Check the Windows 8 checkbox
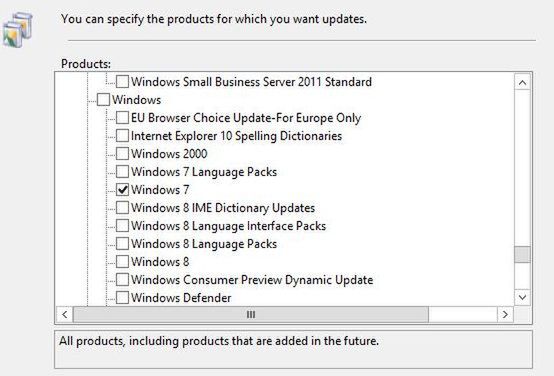 coord(122,262)
